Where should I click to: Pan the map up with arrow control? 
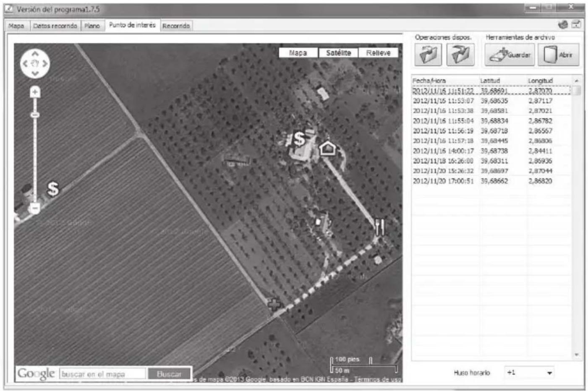(35, 54)
